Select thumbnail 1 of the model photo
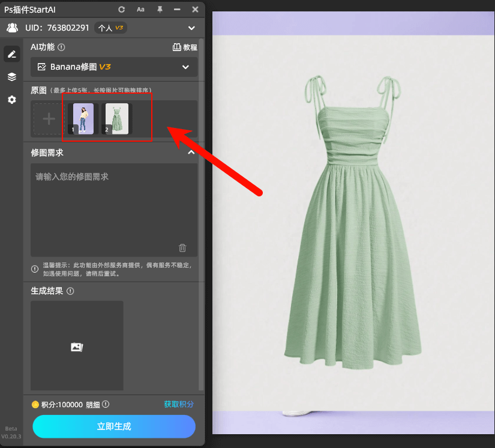 (81, 118)
